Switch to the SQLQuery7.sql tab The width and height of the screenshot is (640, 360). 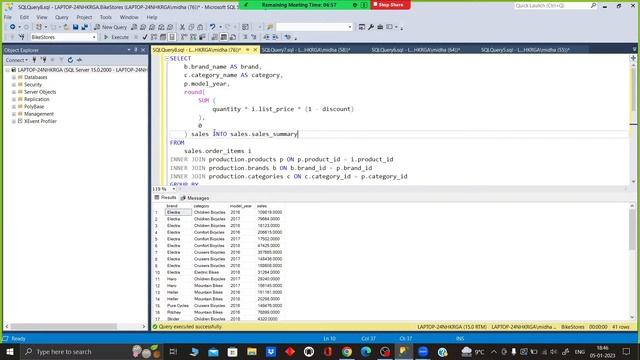(x=306, y=50)
